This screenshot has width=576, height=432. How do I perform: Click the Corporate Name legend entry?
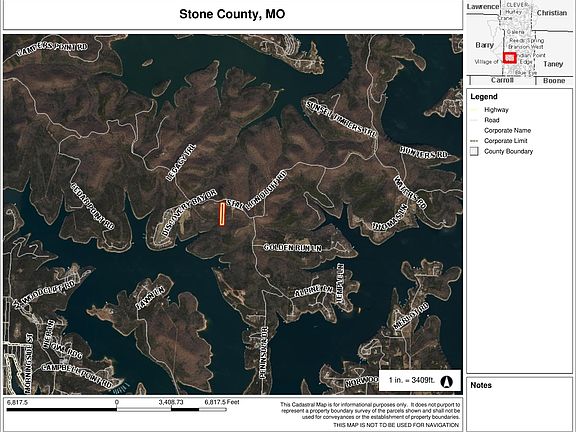click(507, 130)
